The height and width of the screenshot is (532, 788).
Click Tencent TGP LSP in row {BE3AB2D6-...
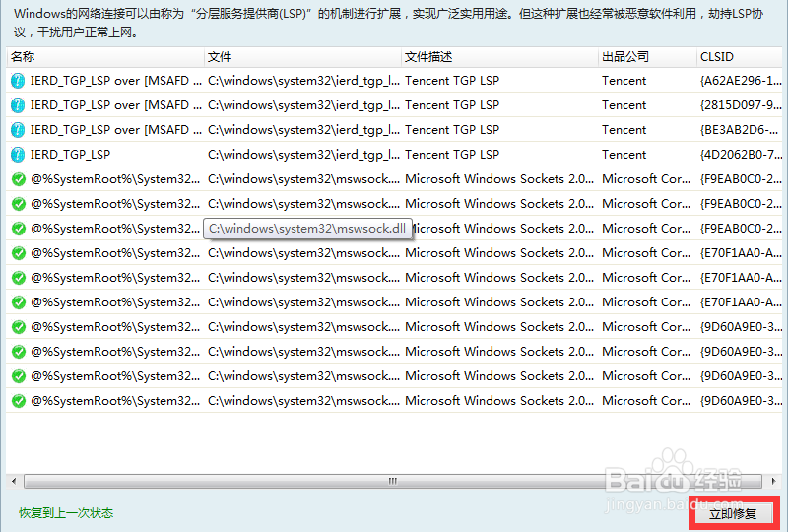click(x=452, y=130)
